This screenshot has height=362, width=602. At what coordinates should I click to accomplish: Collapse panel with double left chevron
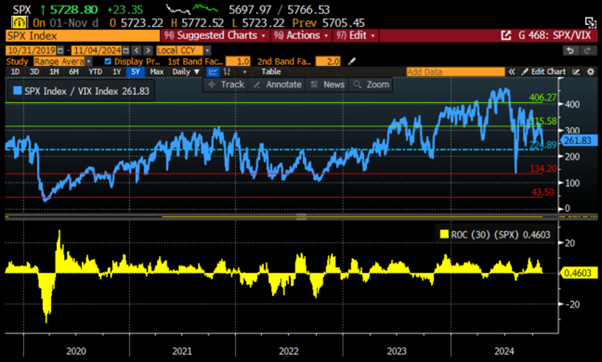click(x=511, y=72)
